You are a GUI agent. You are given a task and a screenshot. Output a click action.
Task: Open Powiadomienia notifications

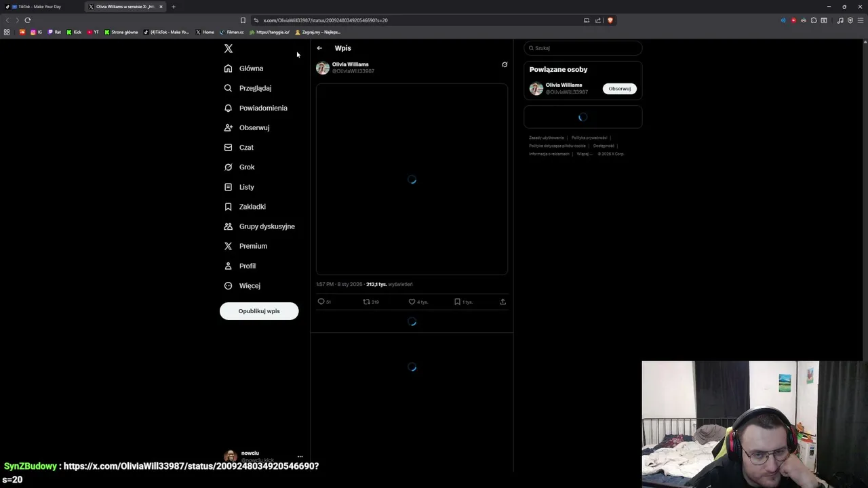(256, 108)
